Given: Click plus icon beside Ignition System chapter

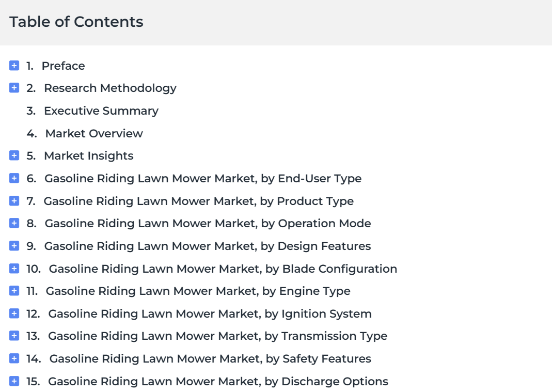Looking at the screenshot, I should coord(14,313).
